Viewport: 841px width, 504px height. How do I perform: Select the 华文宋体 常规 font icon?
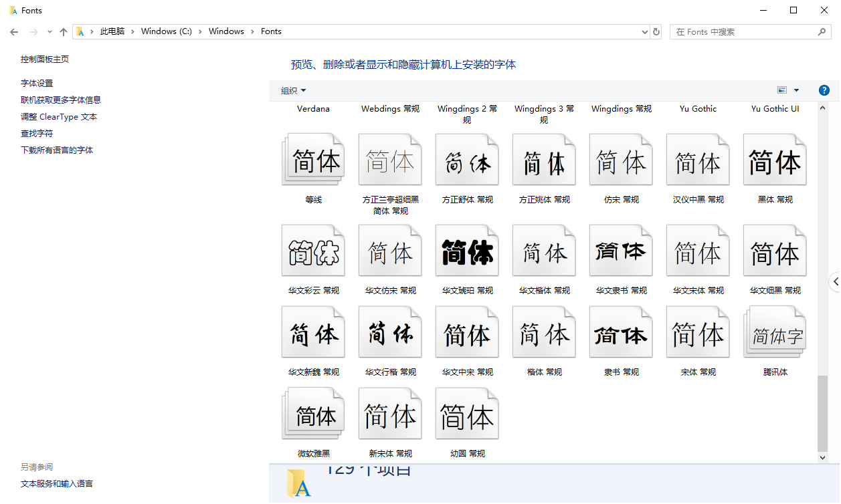(698, 251)
